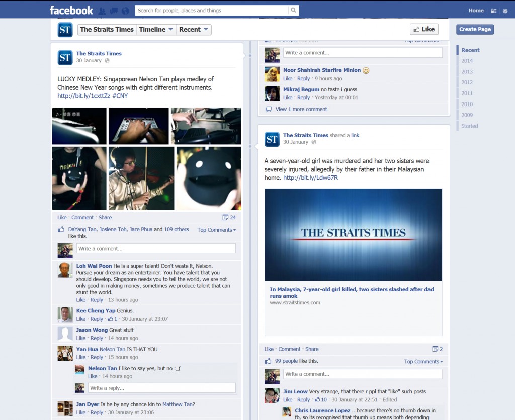
Task: Open the Malaysia 7-year-old girl article headline
Action: (352, 293)
